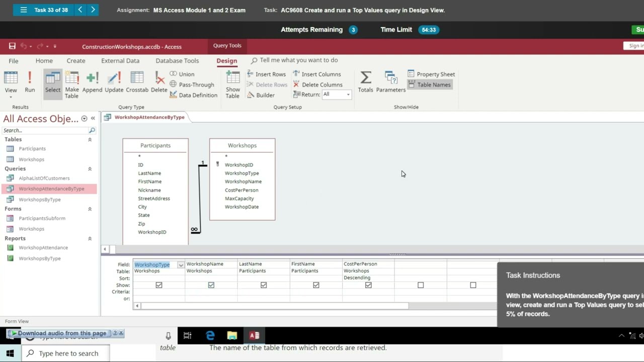Click Delete Columns in Query Setup
The image size is (644, 362).
point(317,84)
